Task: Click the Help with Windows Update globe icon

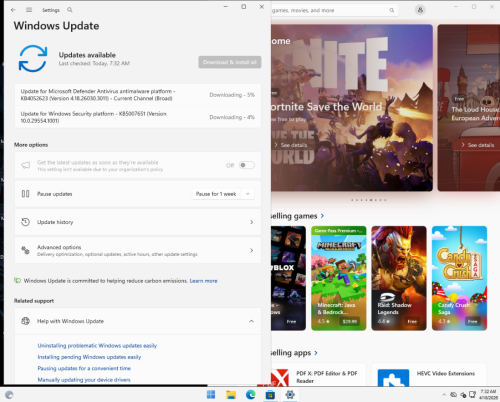Action: coord(25,321)
